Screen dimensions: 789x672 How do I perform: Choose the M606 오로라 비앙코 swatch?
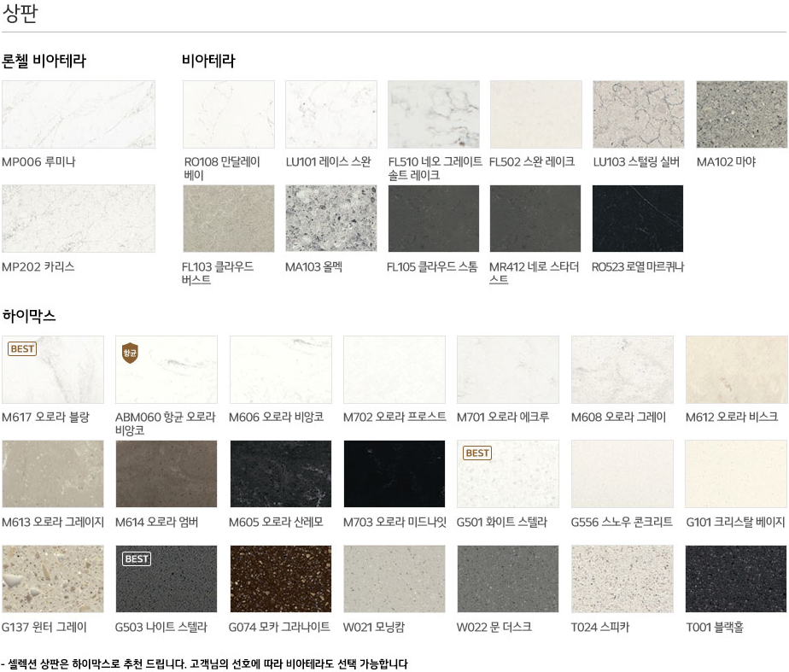coord(281,370)
